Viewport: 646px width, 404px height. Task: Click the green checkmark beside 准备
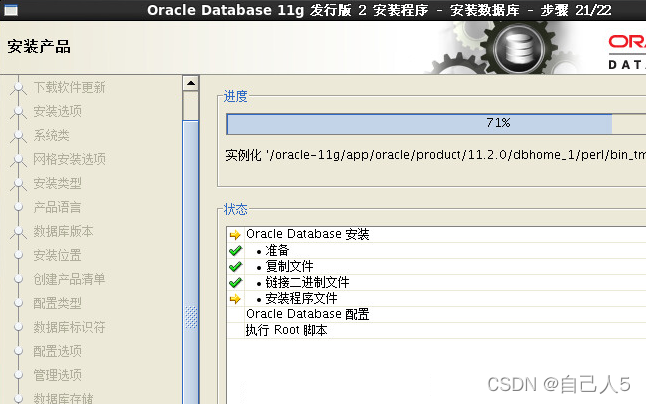coord(235,250)
